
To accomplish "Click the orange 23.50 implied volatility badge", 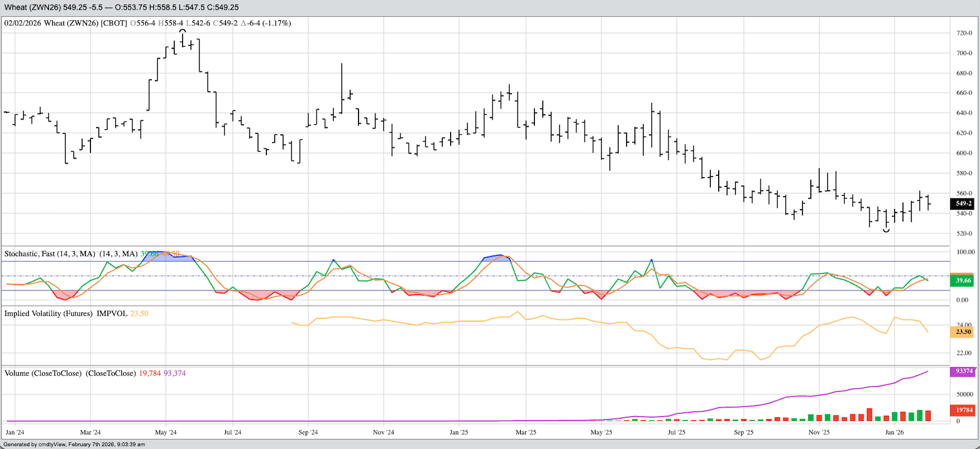I will coord(963,332).
